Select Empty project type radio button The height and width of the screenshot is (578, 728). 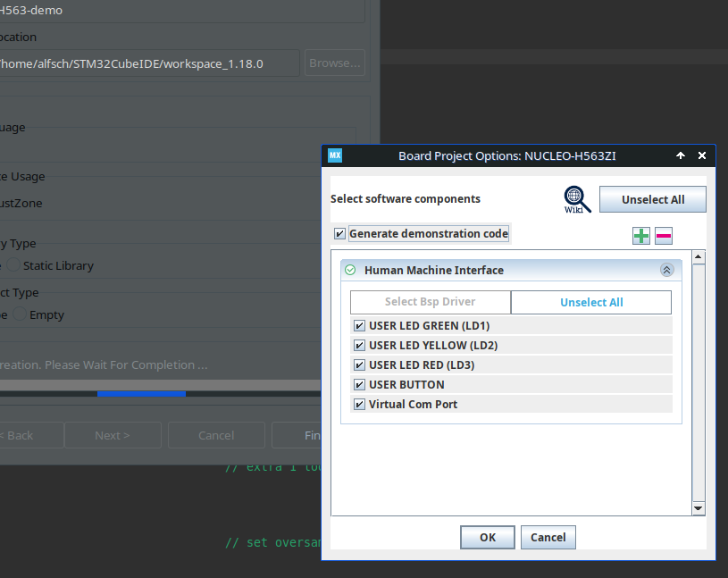click(x=20, y=314)
